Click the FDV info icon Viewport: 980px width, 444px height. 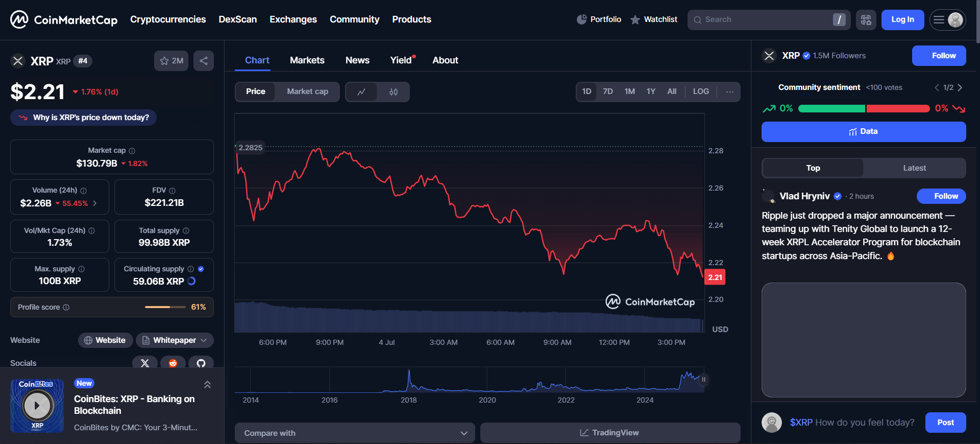172,191
